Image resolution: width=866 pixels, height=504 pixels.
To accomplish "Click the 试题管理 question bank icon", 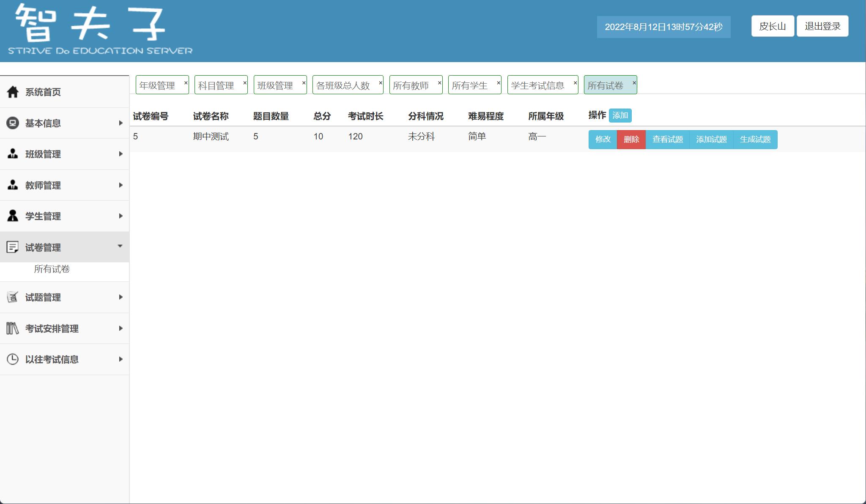I will coord(13,297).
